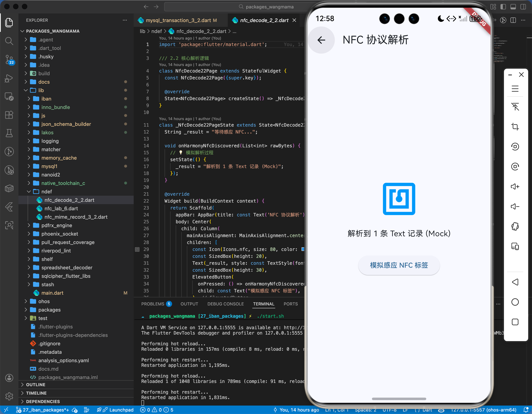Toggle the bottom panel layout button
This screenshot has height=414, width=532.
(513, 7)
